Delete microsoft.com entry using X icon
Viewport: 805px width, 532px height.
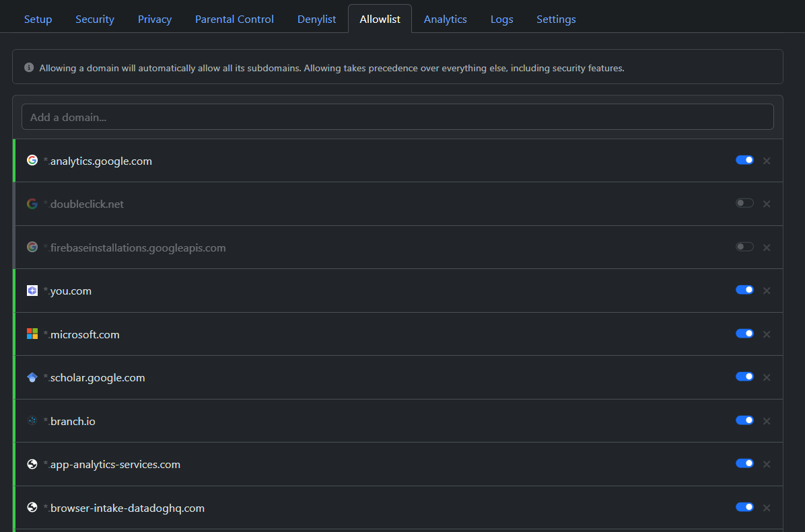(766, 334)
